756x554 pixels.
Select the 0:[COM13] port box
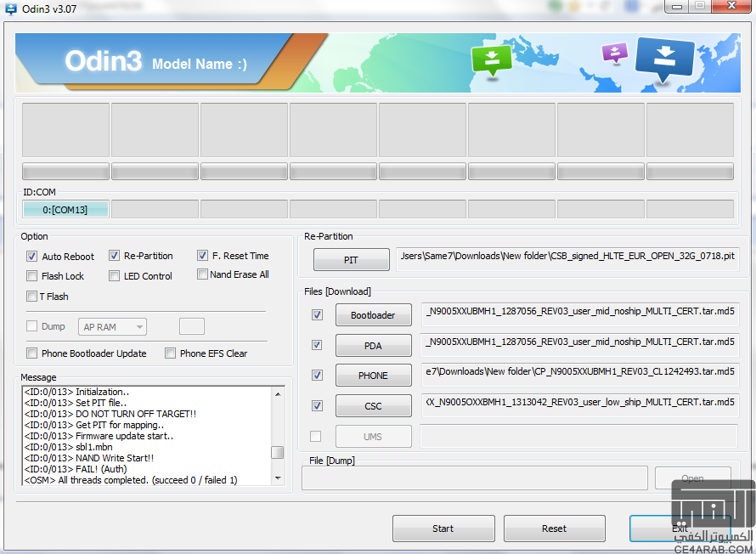65,210
